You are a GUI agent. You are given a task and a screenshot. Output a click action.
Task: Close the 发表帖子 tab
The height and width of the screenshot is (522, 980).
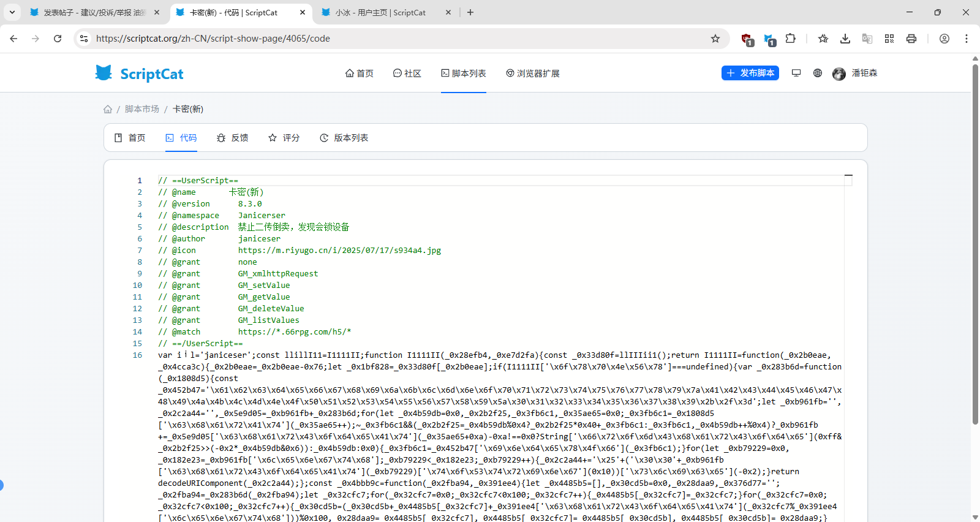[157, 12]
